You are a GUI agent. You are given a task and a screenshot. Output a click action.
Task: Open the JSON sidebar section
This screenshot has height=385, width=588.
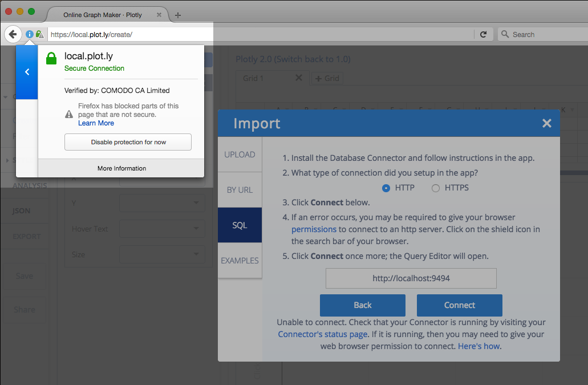pyautogui.click(x=21, y=210)
